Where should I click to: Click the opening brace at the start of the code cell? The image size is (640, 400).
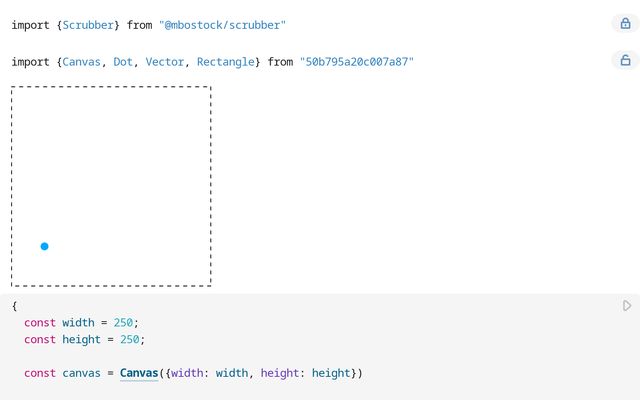pos(15,305)
